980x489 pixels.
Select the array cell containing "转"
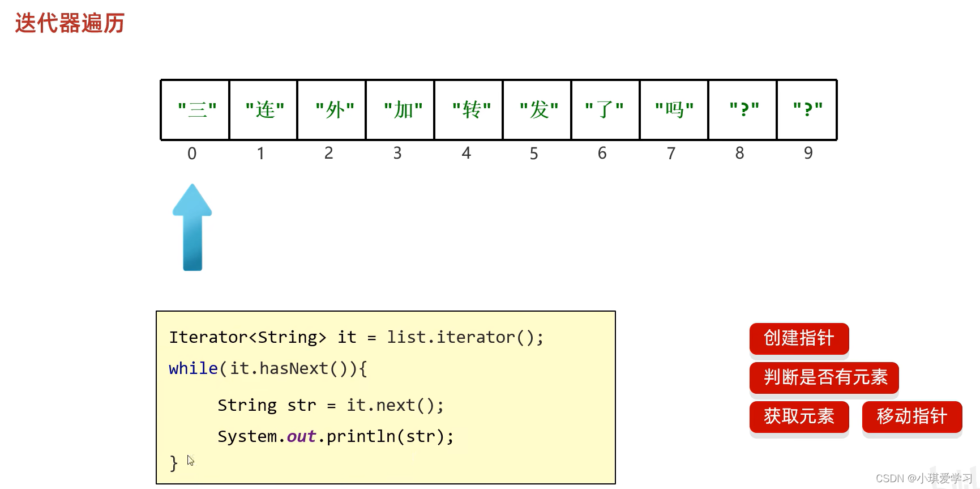point(469,110)
